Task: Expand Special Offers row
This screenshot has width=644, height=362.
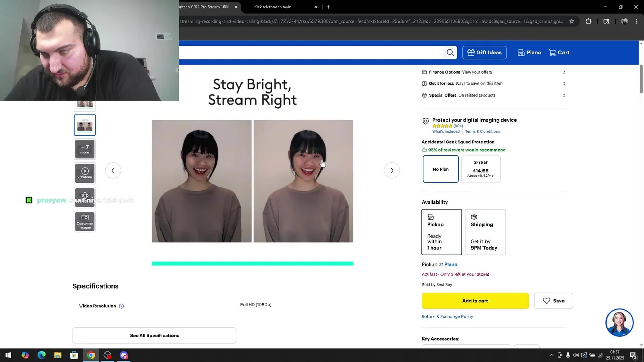Action: [x=493, y=95]
